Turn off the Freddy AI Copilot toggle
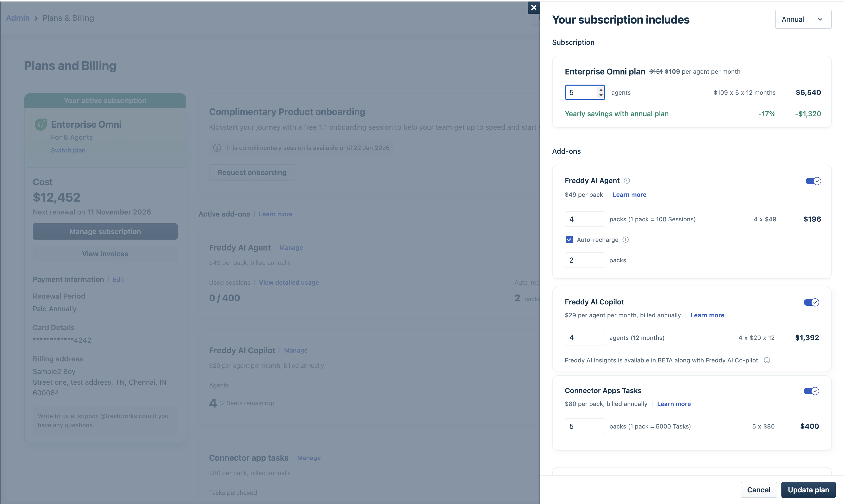The width and height of the screenshot is (844, 504). pos(811,302)
